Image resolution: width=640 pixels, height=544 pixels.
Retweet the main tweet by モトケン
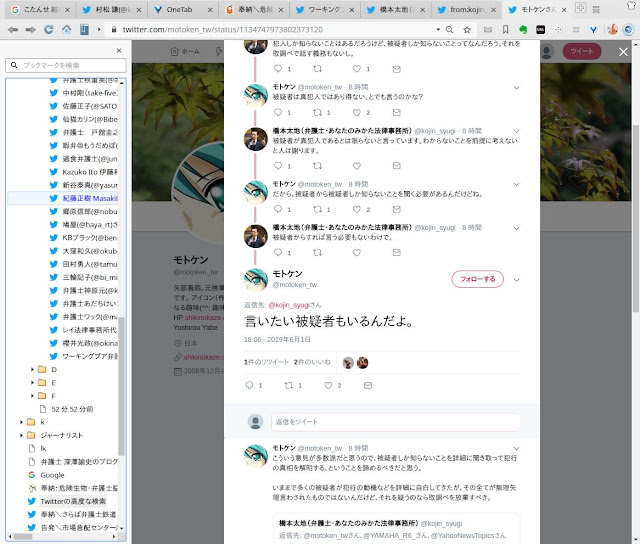click(x=289, y=385)
